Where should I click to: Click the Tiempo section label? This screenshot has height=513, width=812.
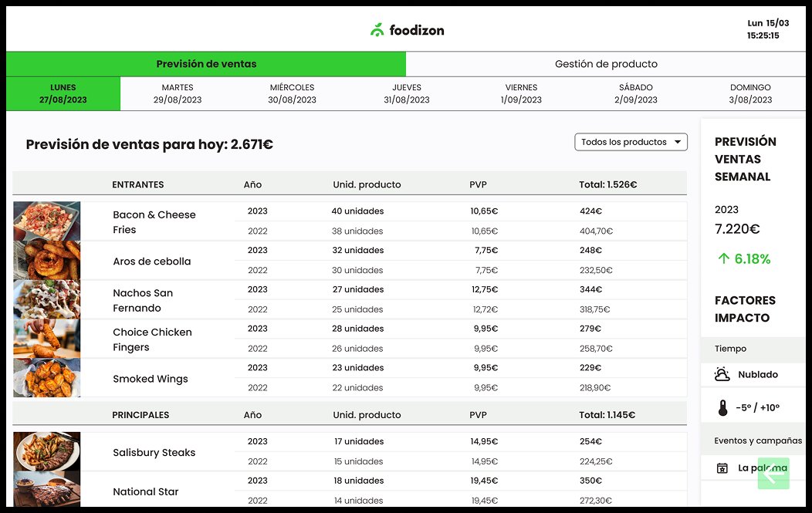click(730, 349)
